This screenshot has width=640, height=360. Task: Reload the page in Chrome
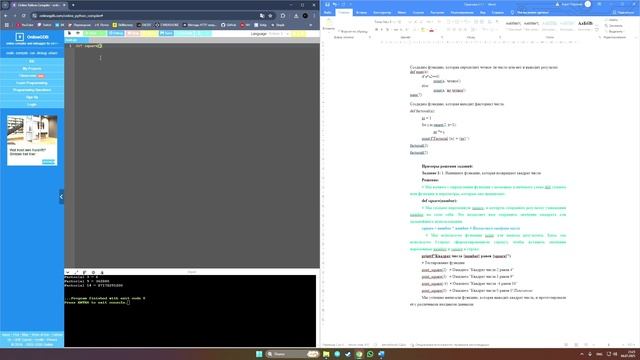[24, 16]
